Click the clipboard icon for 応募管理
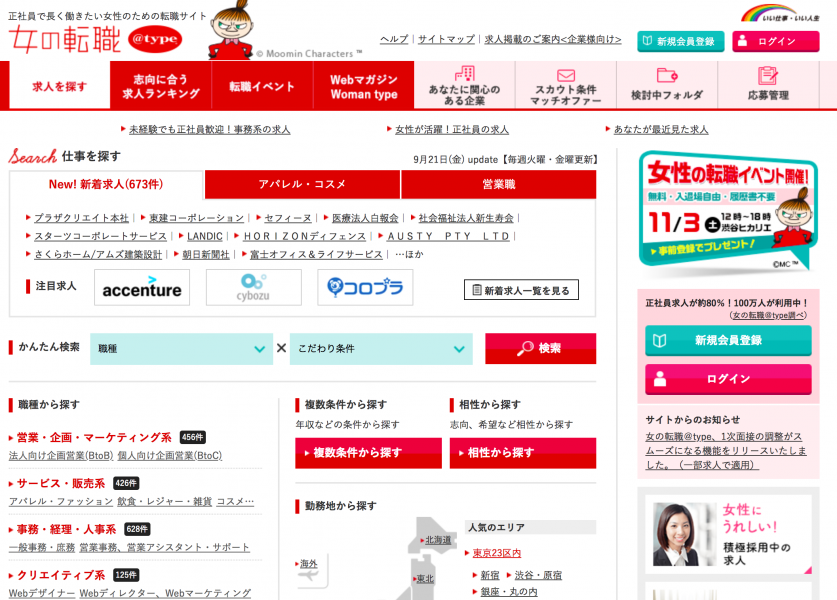The image size is (837, 600). tap(768, 75)
